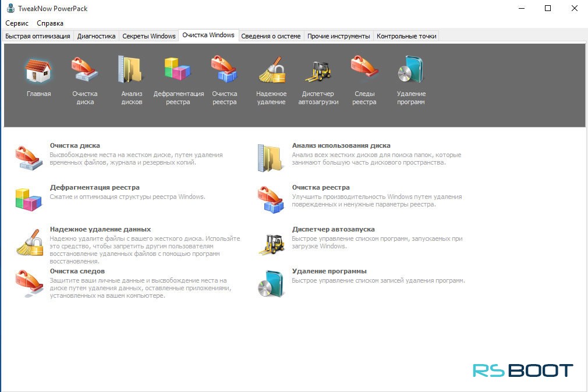Click icon beside Очистка реестра heading
This screenshot has height=392, width=588.
271,199
